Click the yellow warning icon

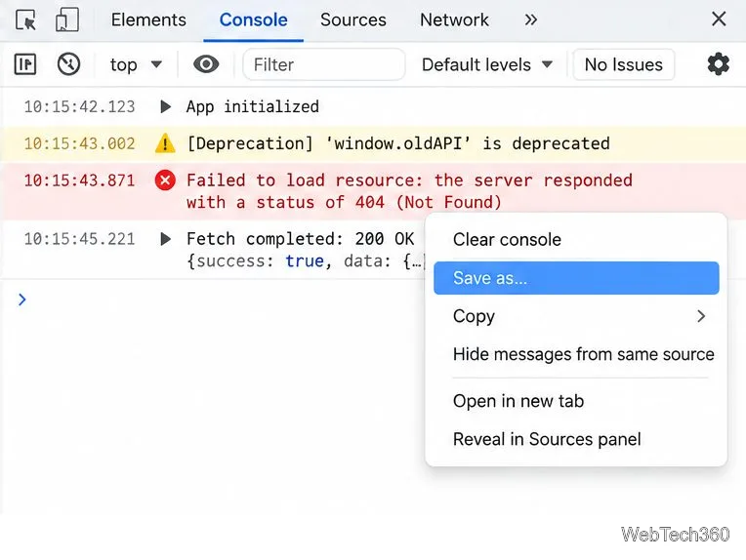click(x=165, y=143)
